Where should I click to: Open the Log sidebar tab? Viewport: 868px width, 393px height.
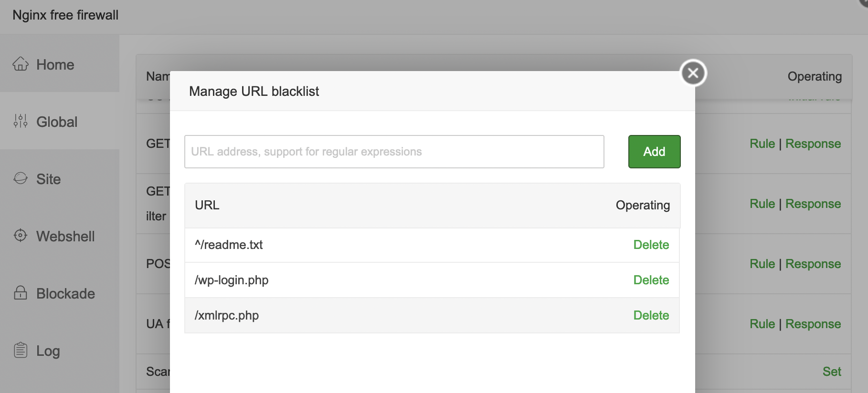48,351
